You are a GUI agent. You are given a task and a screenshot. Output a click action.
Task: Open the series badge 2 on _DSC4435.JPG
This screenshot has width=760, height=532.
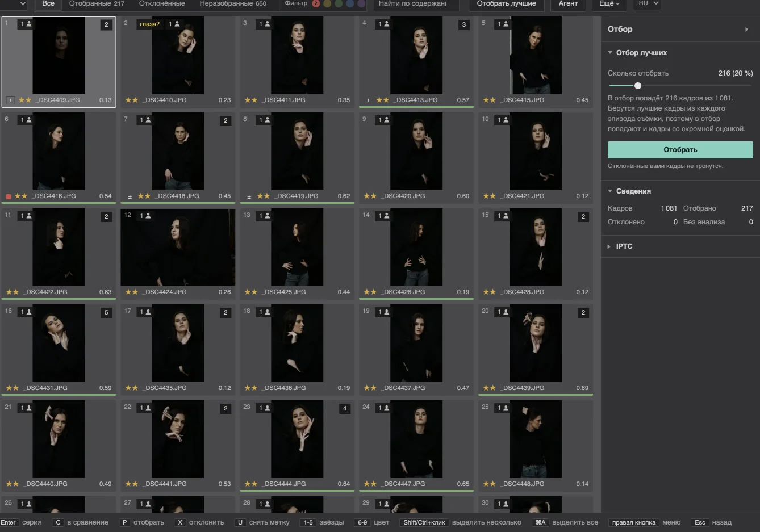coord(226,312)
